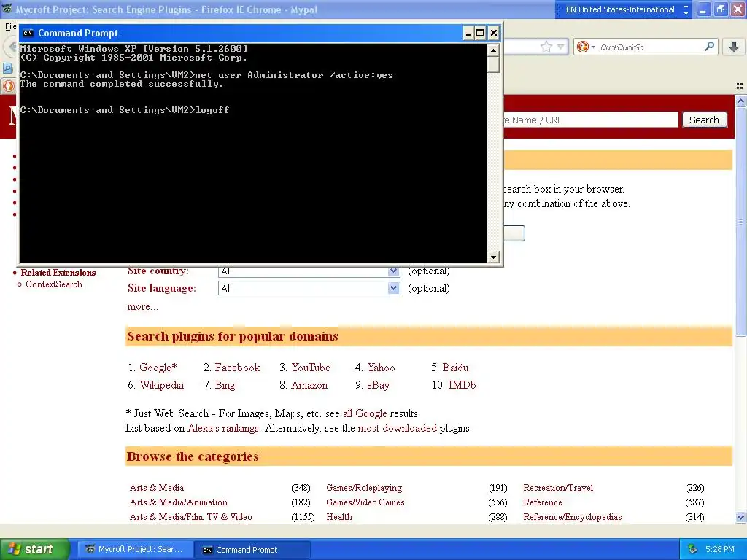Open the YouTube plugin link
The image size is (747, 560).
[x=311, y=367]
